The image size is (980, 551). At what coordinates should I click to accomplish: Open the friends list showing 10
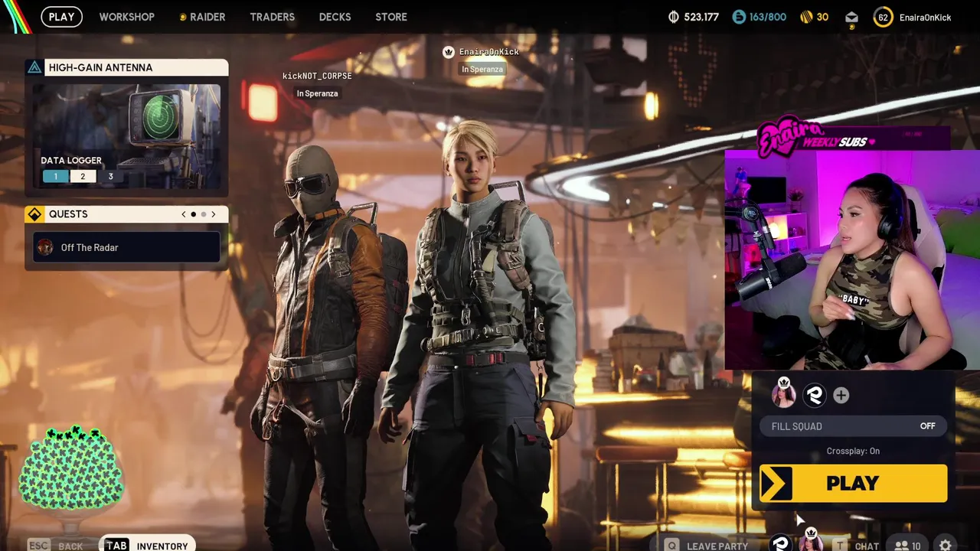tap(907, 546)
